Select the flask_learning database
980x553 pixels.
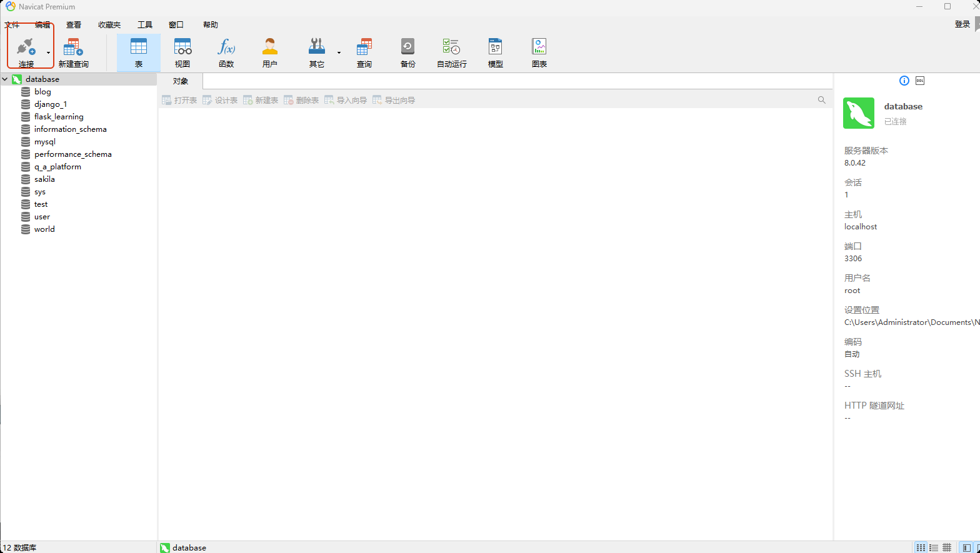59,117
